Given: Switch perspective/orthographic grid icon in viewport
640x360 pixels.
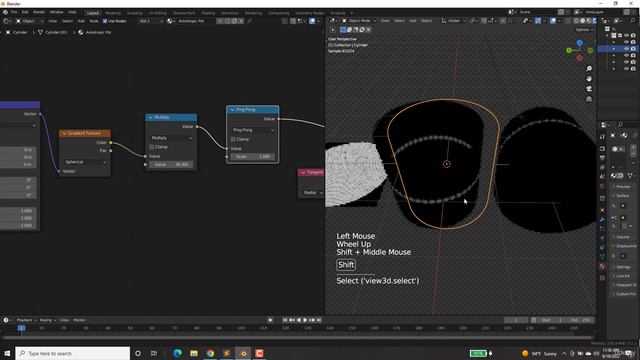Looking at the screenshot, I should 589,99.
